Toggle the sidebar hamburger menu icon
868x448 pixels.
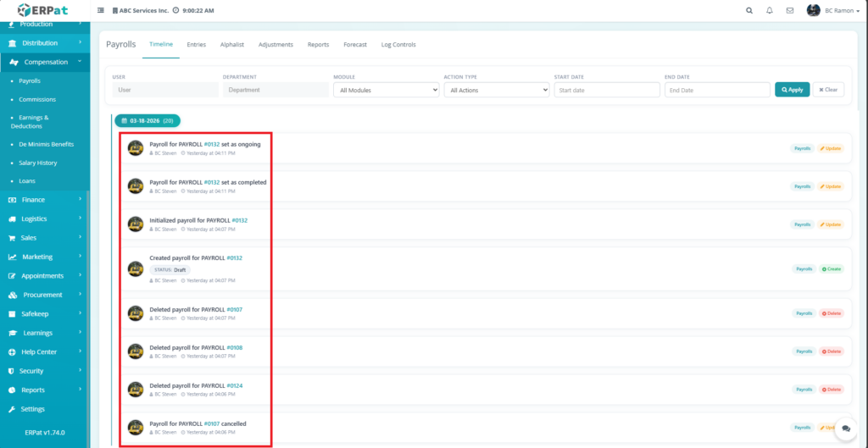point(102,10)
